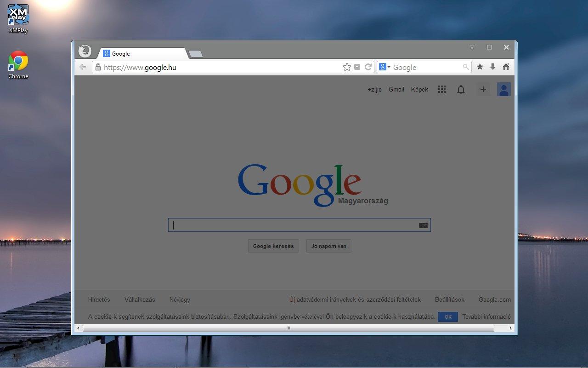Show bookmarks with the solid star
This screenshot has width=588, height=368.
[x=480, y=67]
